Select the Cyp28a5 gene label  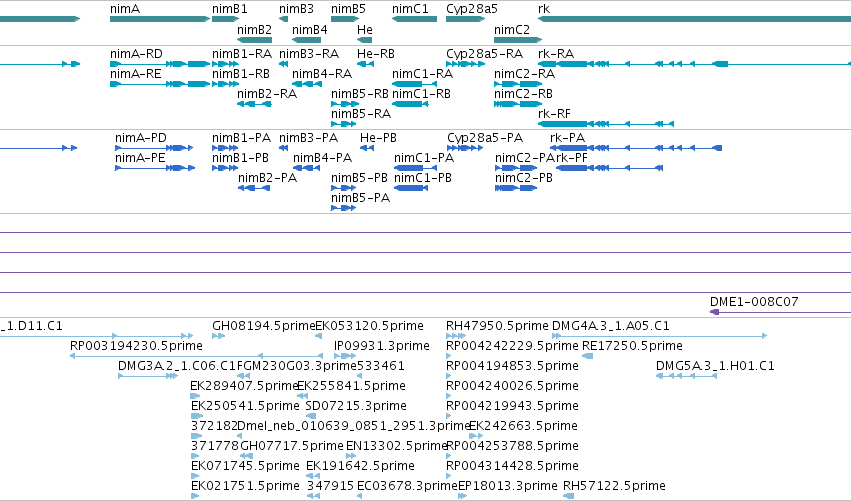472,9
